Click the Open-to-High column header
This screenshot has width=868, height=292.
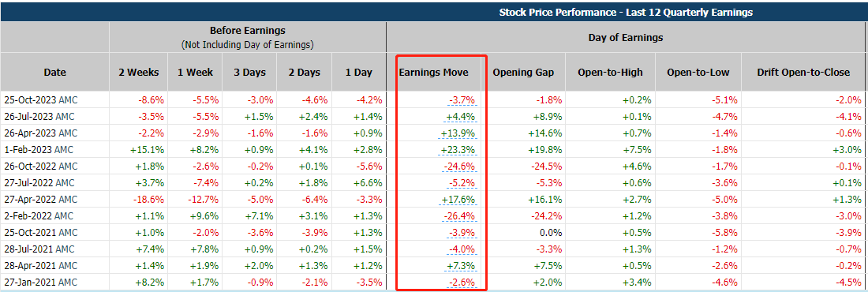coord(610,72)
